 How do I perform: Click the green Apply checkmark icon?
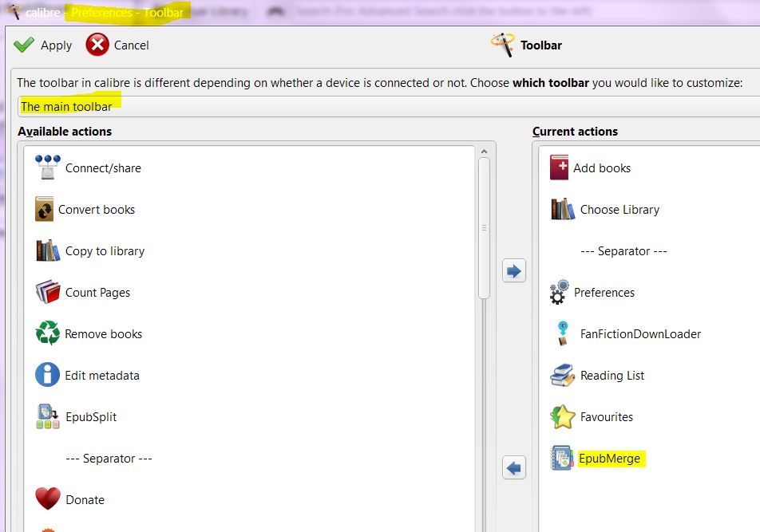[24, 45]
